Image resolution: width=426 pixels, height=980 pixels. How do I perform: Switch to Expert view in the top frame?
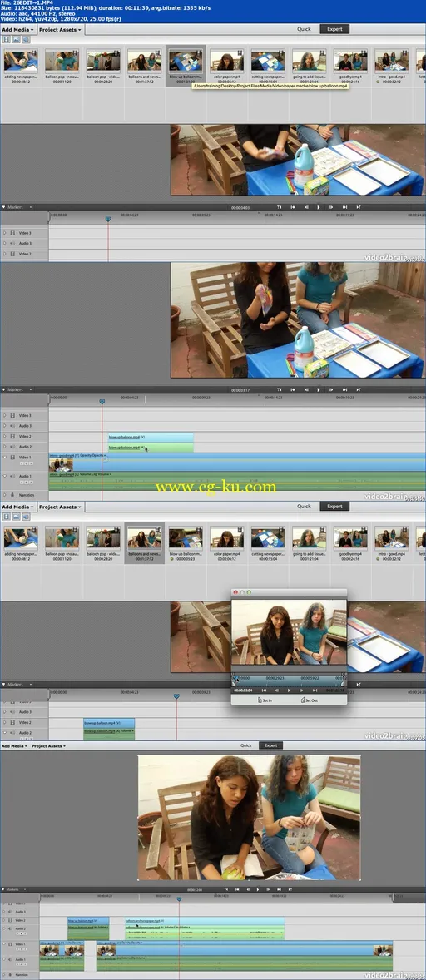click(334, 29)
